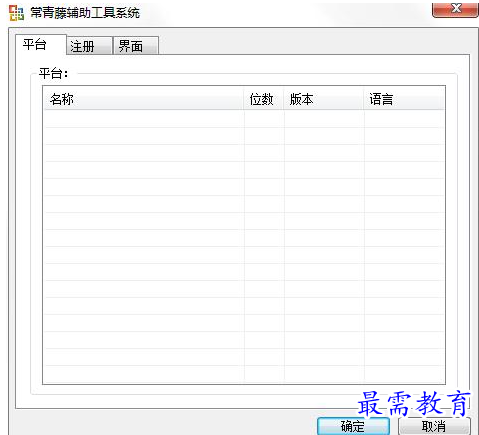Switch to the 平台 tab

pyautogui.click(x=40, y=45)
